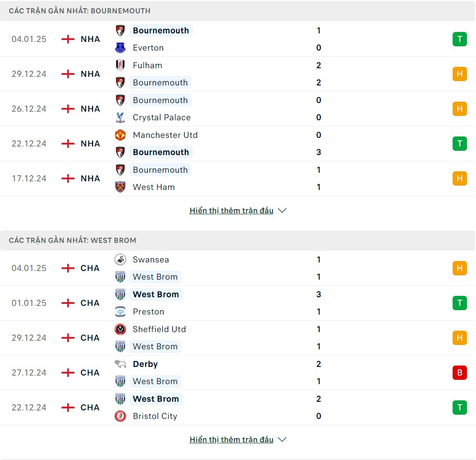Select the Bournemouth team name in Everton match
Screen dimensions: 476x460
161,31
